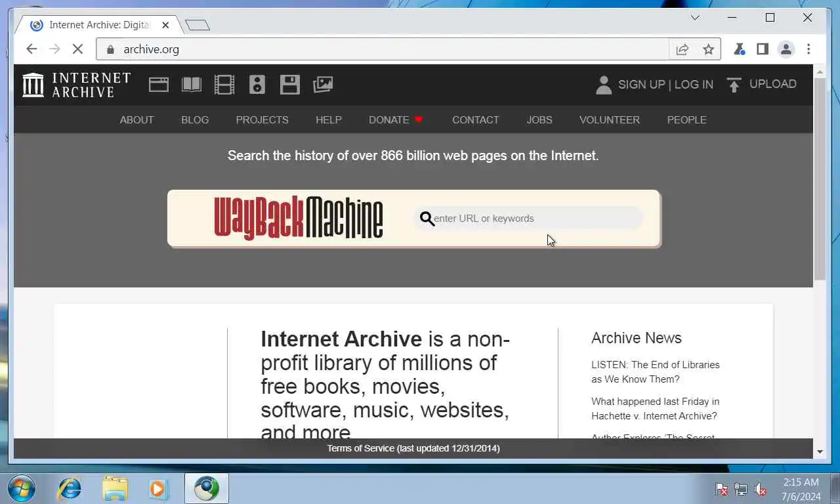Open the Internet Archive home logo

click(x=76, y=85)
